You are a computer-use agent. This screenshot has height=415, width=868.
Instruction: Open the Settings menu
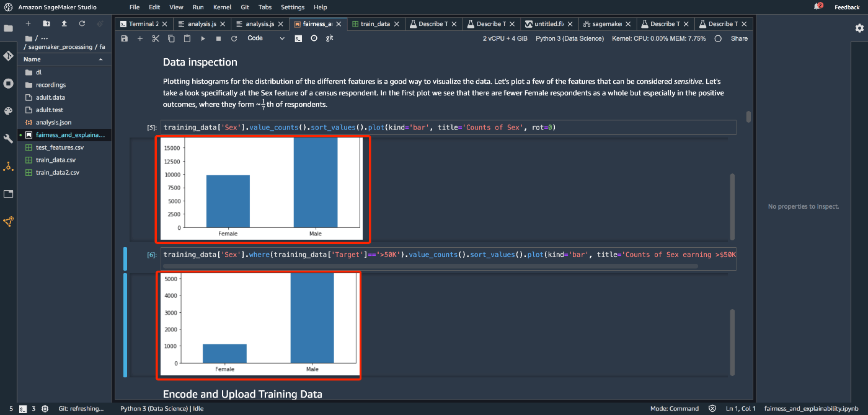point(293,7)
